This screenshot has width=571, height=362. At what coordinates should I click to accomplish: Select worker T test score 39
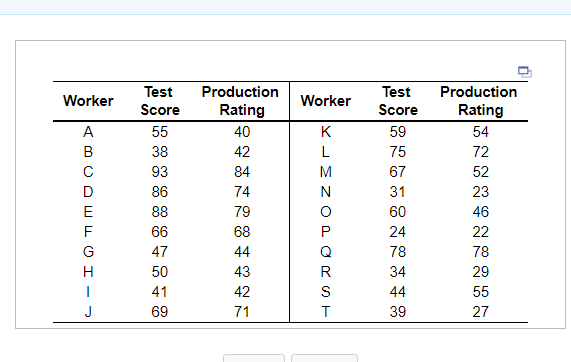click(x=398, y=312)
